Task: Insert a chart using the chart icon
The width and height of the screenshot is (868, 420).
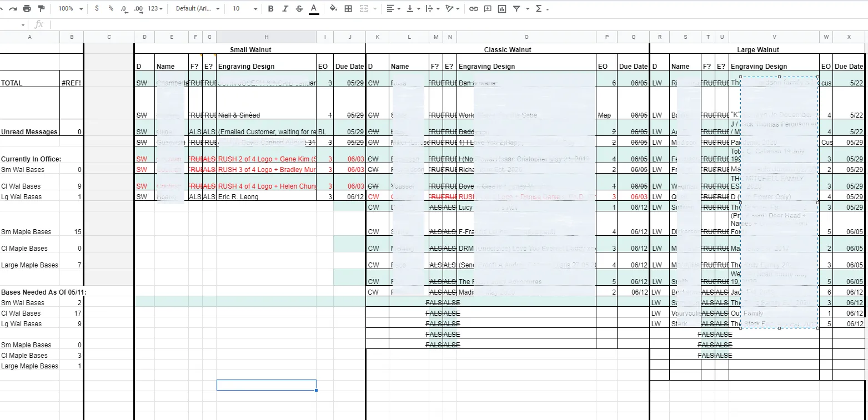Action: click(503, 9)
